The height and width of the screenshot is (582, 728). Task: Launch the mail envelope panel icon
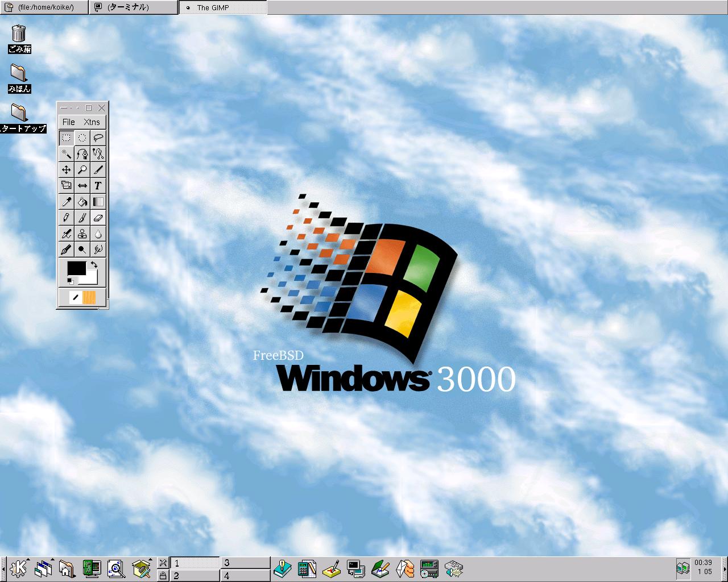click(x=405, y=568)
